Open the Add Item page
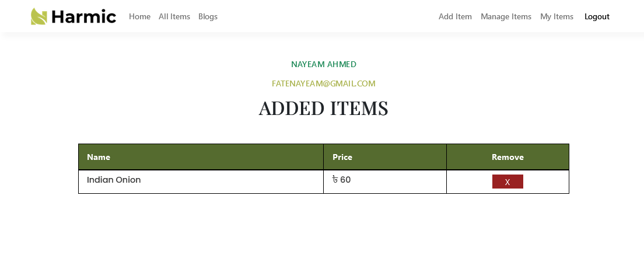This screenshot has height=272, width=644. tap(455, 16)
